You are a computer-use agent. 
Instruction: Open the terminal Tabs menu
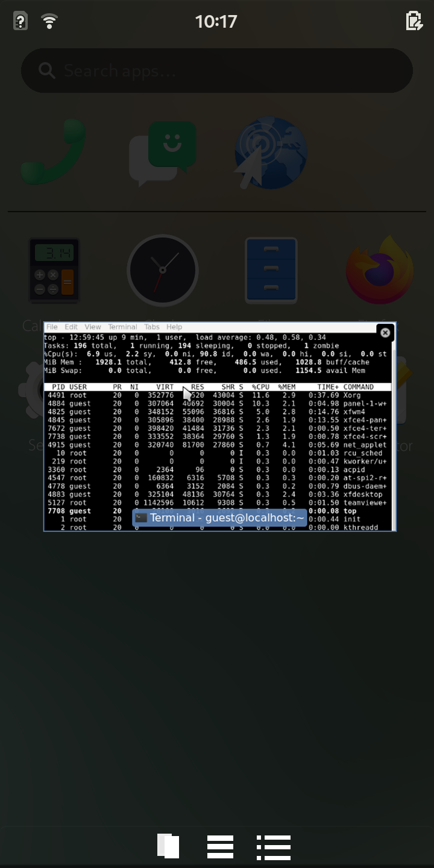[152, 327]
